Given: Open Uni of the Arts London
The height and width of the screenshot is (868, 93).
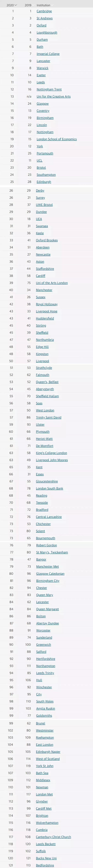Looking at the screenshot, I should click(52, 283).
